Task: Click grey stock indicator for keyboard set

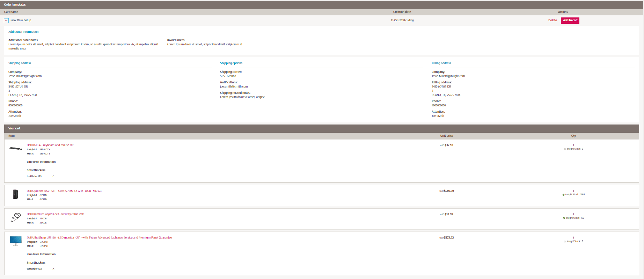Action: click(565, 149)
